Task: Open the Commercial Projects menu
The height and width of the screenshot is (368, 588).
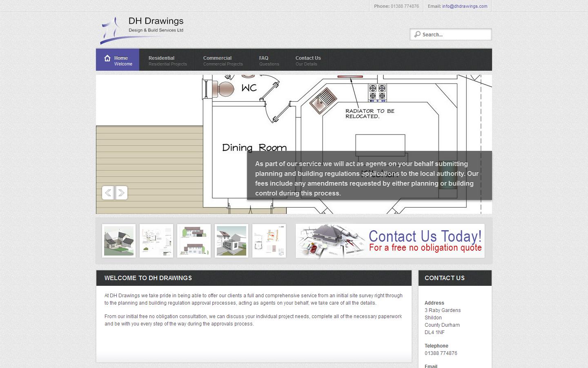Action: [223, 60]
